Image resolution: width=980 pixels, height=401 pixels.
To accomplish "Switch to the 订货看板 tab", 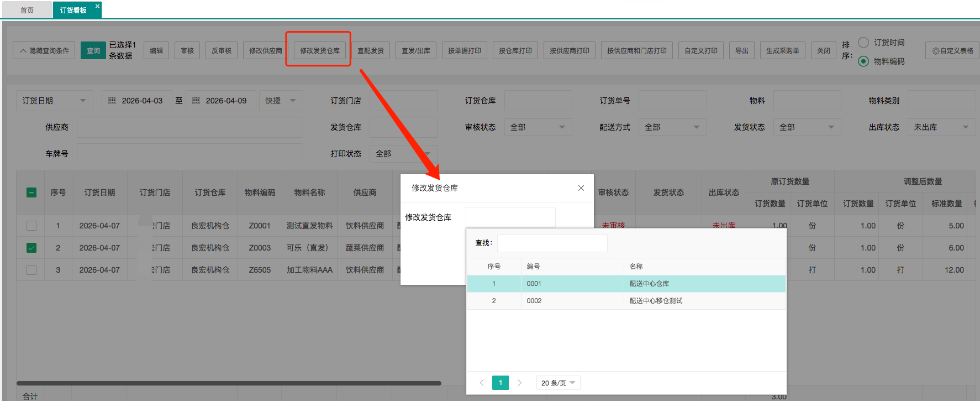I will coord(73,10).
